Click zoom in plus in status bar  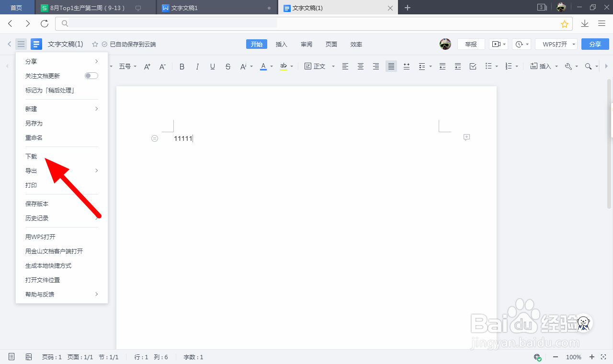click(592, 357)
